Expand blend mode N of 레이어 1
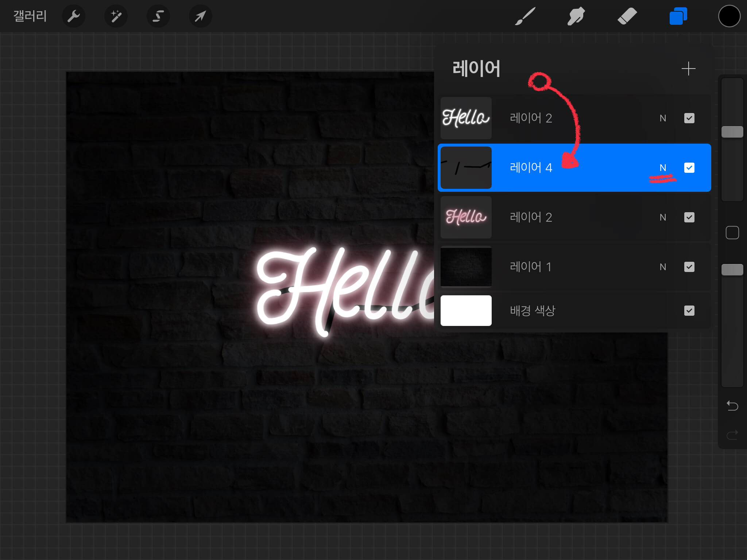Image resolution: width=747 pixels, height=560 pixels. [663, 267]
